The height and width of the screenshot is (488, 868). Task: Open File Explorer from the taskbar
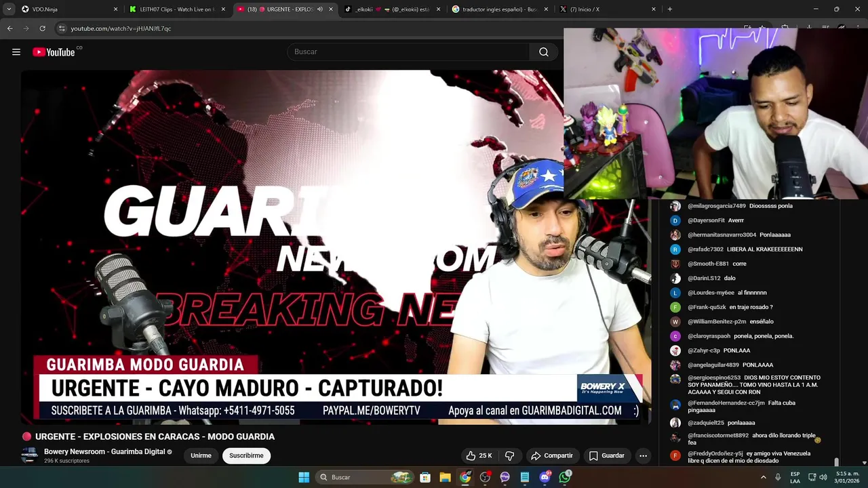(x=445, y=477)
